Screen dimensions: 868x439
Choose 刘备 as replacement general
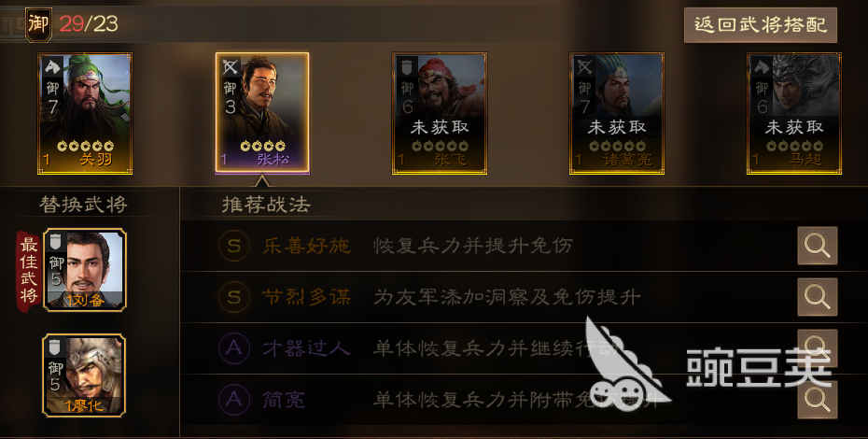85,270
